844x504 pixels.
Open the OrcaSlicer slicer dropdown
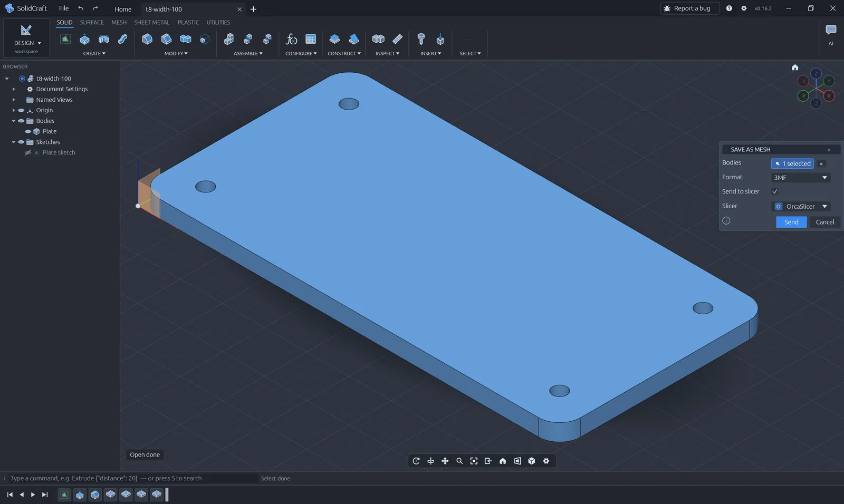[801, 206]
